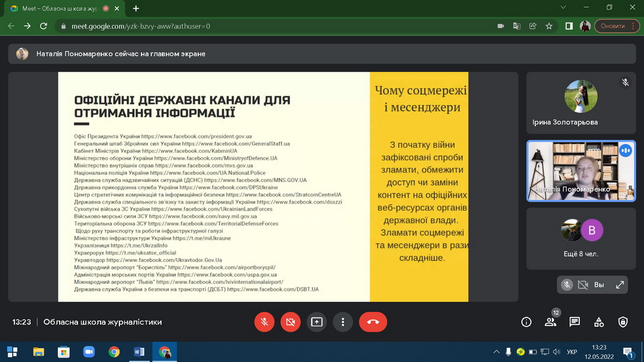The width and height of the screenshot is (644, 362).
Task: Go forward in browser history
Action: [x=27, y=26]
